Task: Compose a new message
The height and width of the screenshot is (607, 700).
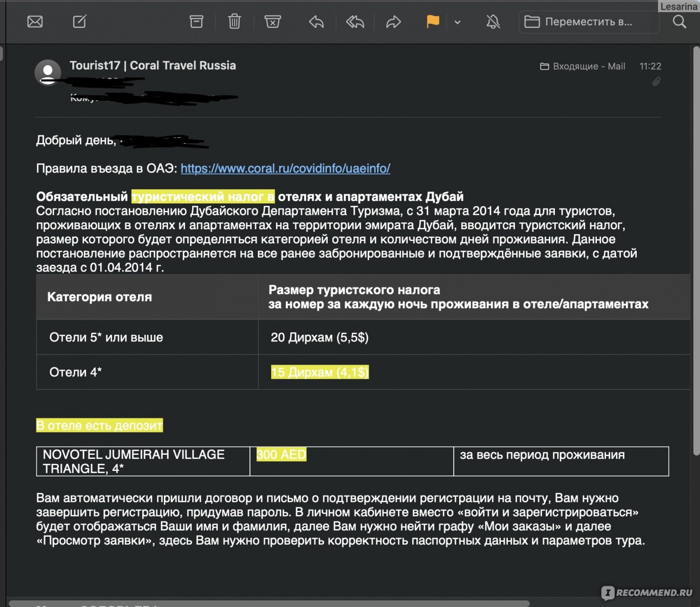Action: 79,22
